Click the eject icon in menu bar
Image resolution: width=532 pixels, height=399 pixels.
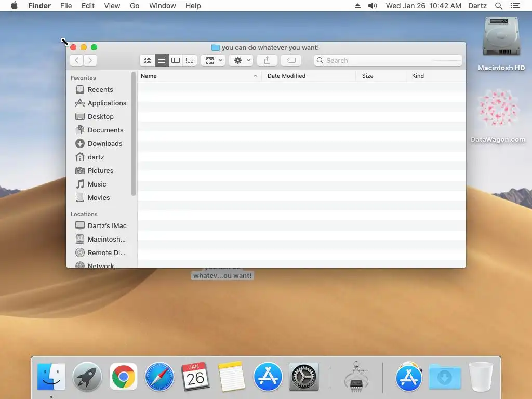[x=357, y=6]
